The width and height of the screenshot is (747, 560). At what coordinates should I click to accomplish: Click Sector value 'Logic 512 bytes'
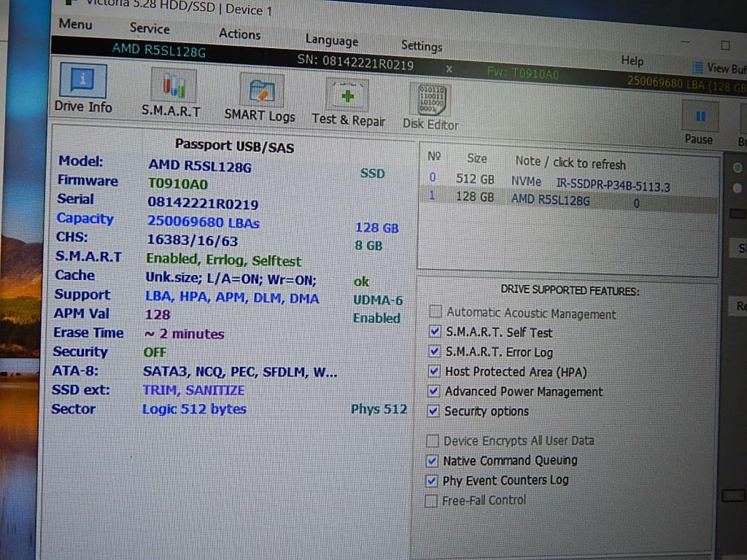coord(194,410)
